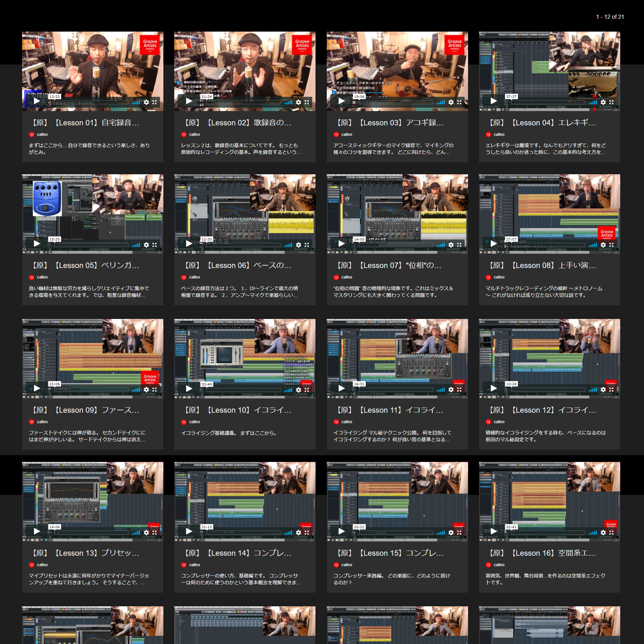The image size is (644, 644).
Task: Expand Lesson 12 video to fullscreen
Action: [x=611, y=390]
